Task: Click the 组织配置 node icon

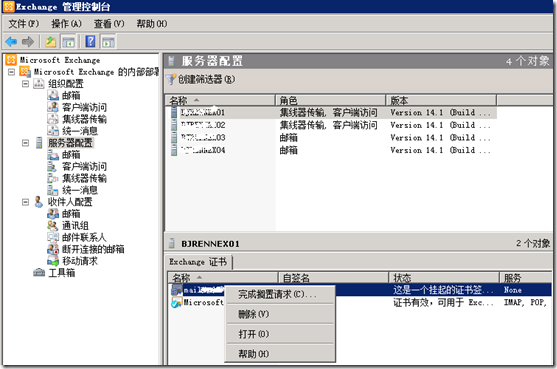Action: [39, 83]
